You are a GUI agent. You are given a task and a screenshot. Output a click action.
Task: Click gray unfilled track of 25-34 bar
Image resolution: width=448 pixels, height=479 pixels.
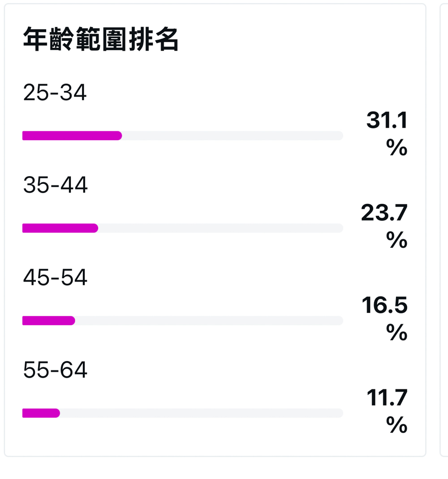tap(233, 136)
